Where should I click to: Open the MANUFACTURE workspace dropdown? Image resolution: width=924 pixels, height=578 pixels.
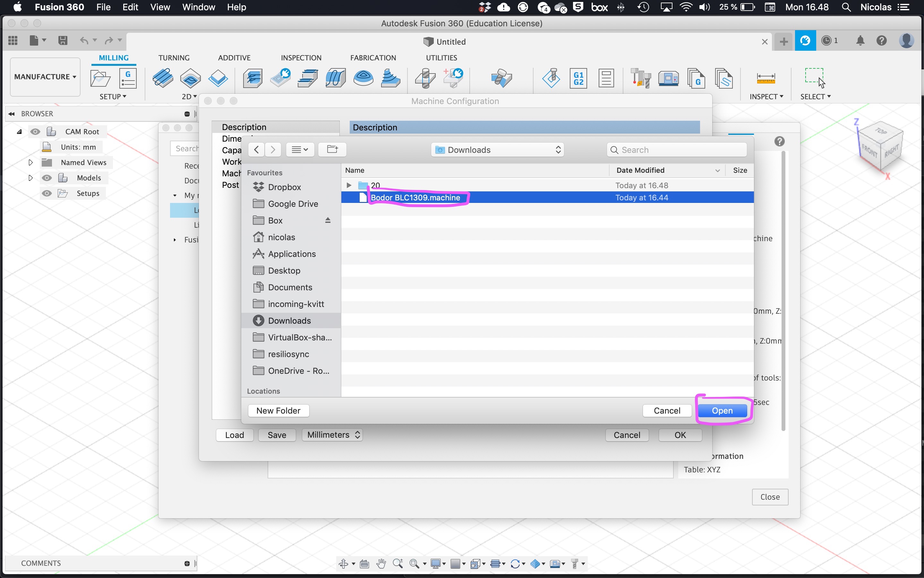click(45, 76)
